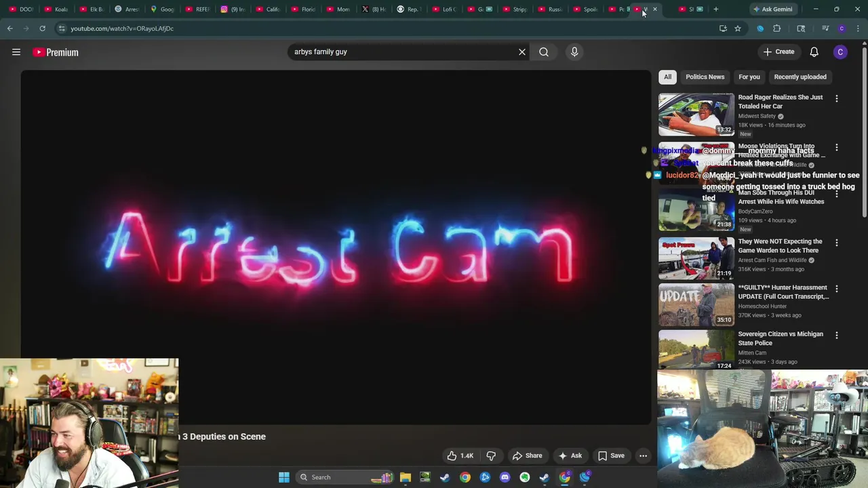Viewport: 868px width, 488px height.
Task: Open Man Sobs Through DUI thumbnail
Action: pos(696,211)
